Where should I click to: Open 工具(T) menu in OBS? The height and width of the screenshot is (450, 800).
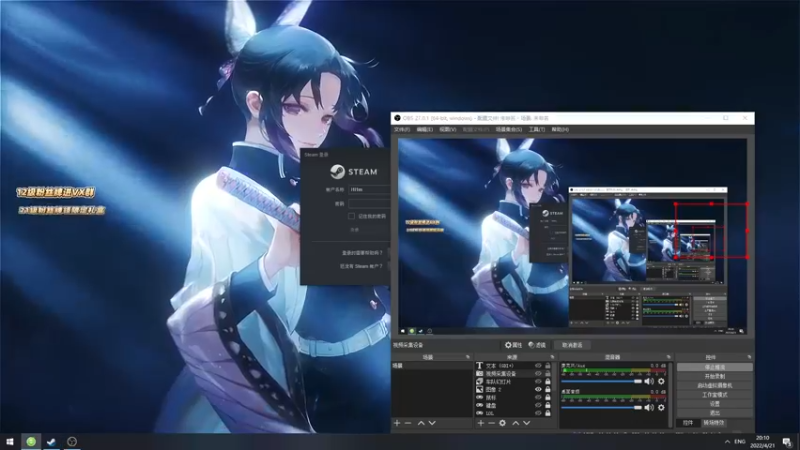(x=537, y=130)
